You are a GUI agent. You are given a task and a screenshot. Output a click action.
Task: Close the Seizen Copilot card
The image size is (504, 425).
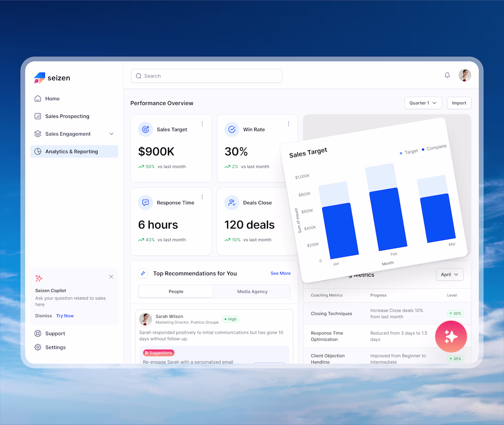tap(111, 277)
